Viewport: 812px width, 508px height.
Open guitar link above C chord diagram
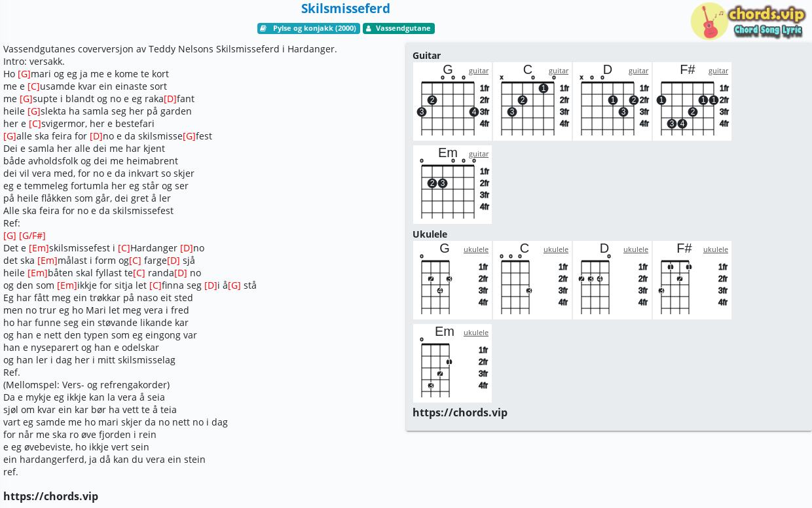[x=559, y=71]
